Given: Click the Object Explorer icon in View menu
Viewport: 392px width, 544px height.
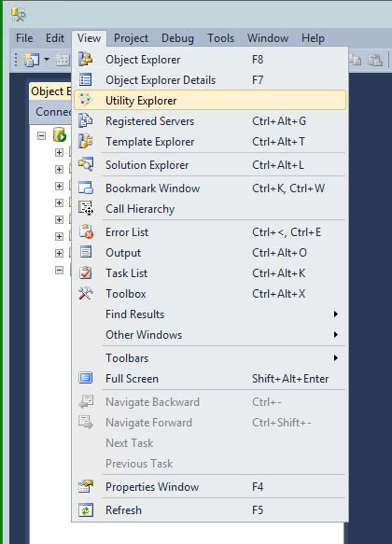Looking at the screenshot, I should [x=86, y=59].
